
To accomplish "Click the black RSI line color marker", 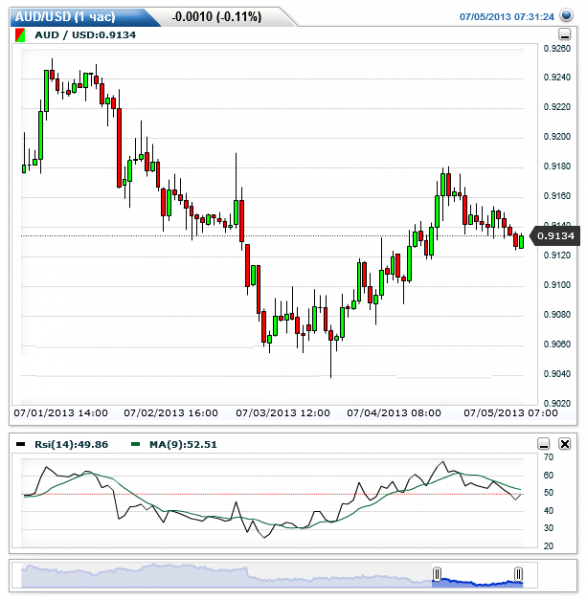I will pyautogui.click(x=21, y=444).
